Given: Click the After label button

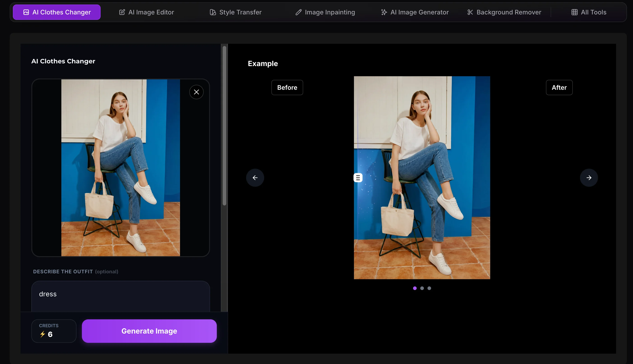Looking at the screenshot, I should point(559,88).
